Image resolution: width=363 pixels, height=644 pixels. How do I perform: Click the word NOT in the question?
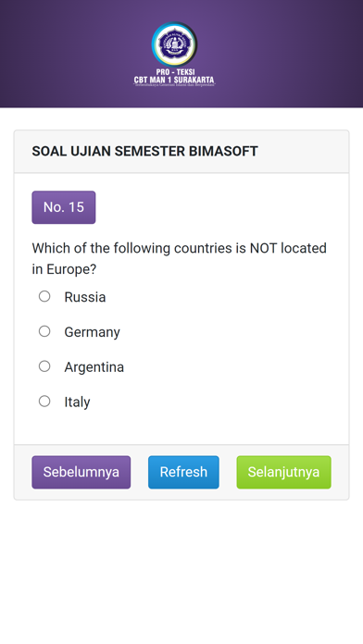click(263, 248)
